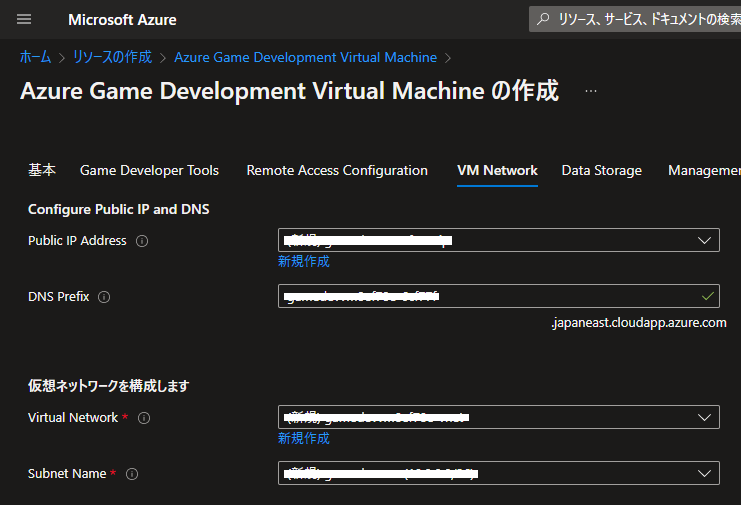Click the search magnifier icon
The width and height of the screenshot is (741, 505).
click(543, 19)
